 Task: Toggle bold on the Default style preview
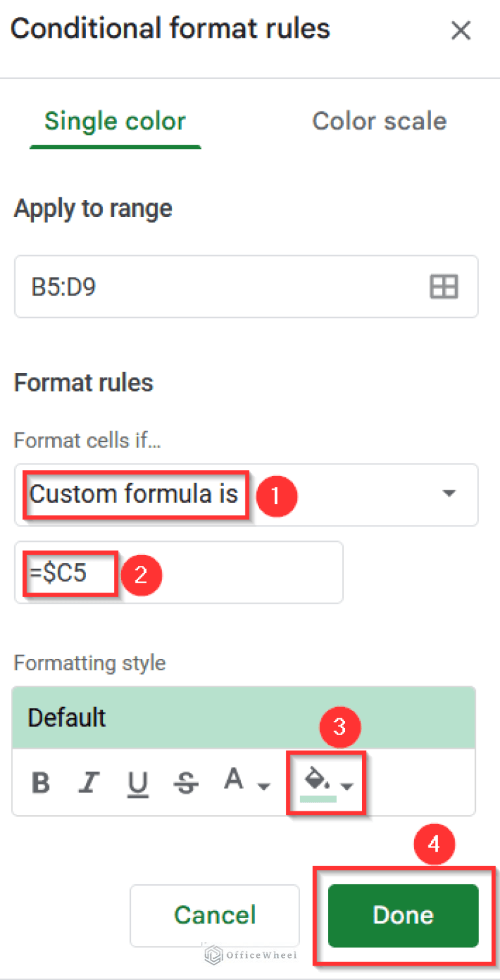(x=40, y=782)
